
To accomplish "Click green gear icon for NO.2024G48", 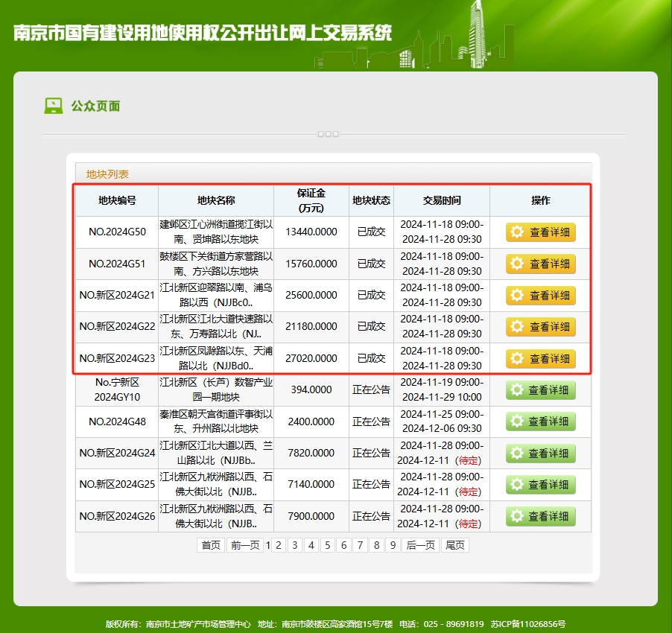I will tap(516, 422).
